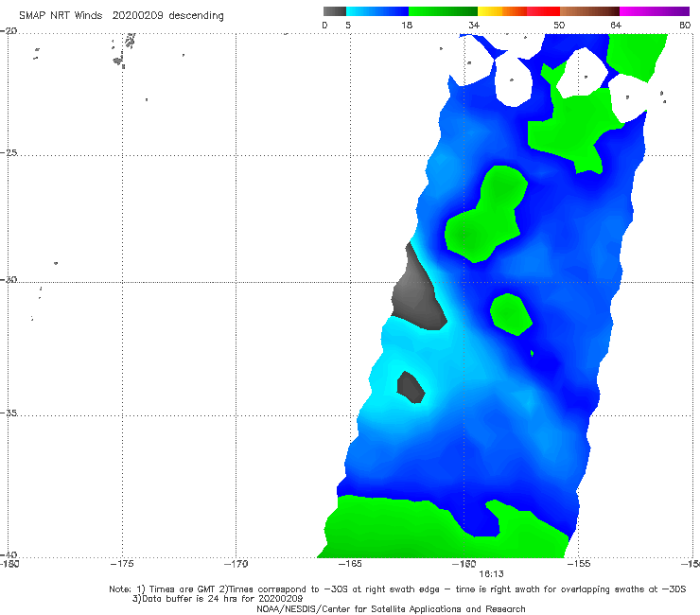
Task: Click the green wind blob between -25 and -30 latitude
Action: pyautogui.click(x=485, y=216)
